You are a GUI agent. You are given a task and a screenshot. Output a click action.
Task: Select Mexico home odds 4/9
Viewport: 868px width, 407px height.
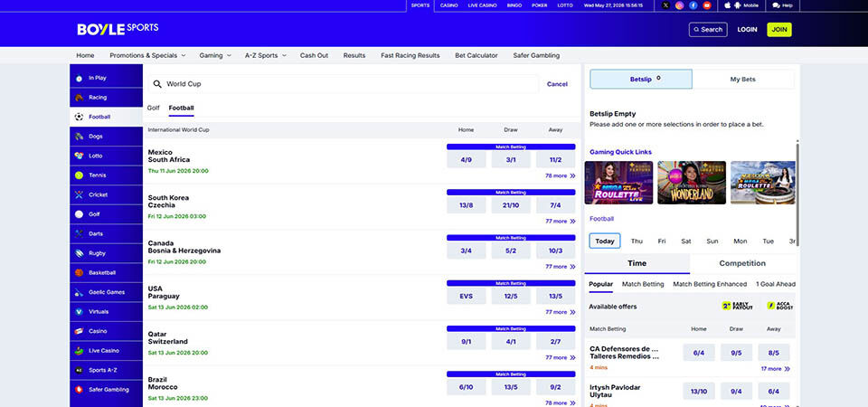(467, 159)
